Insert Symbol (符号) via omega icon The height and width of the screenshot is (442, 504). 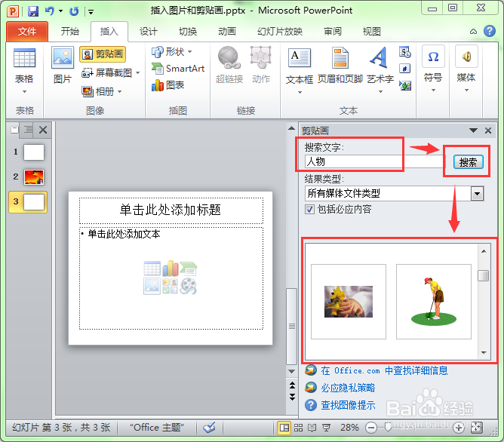433,57
